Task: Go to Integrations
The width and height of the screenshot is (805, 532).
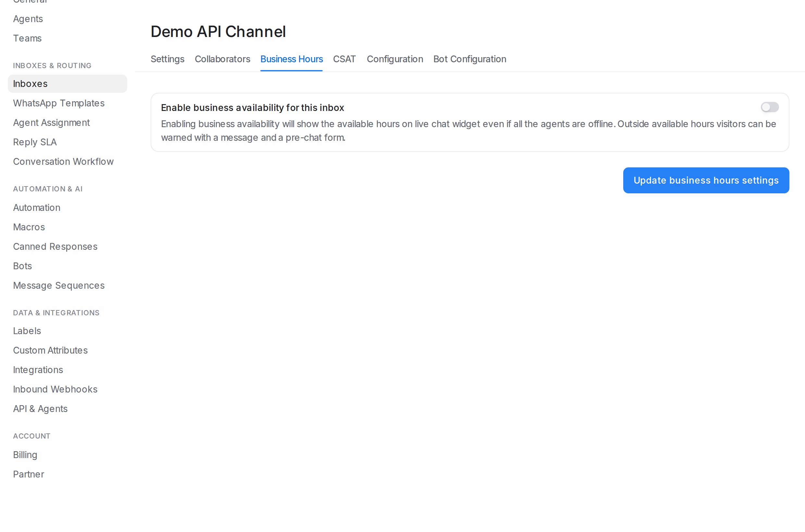Action: 38,370
